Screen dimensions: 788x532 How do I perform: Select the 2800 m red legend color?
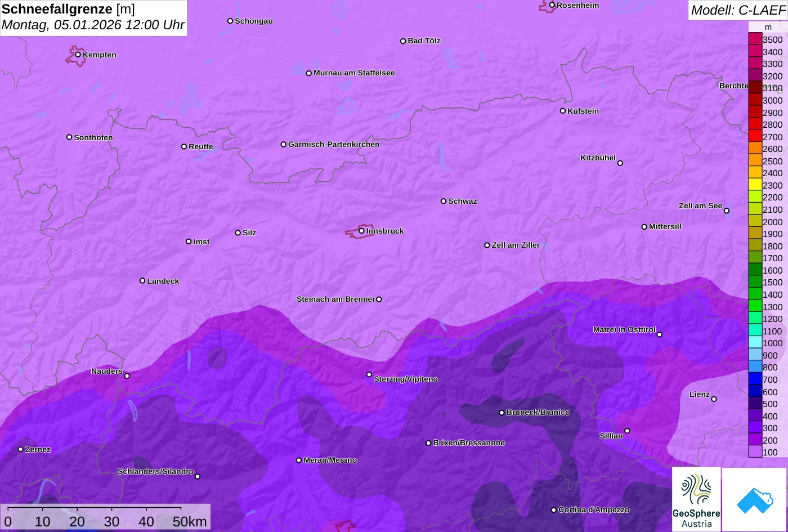pyautogui.click(x=755, y=124)
